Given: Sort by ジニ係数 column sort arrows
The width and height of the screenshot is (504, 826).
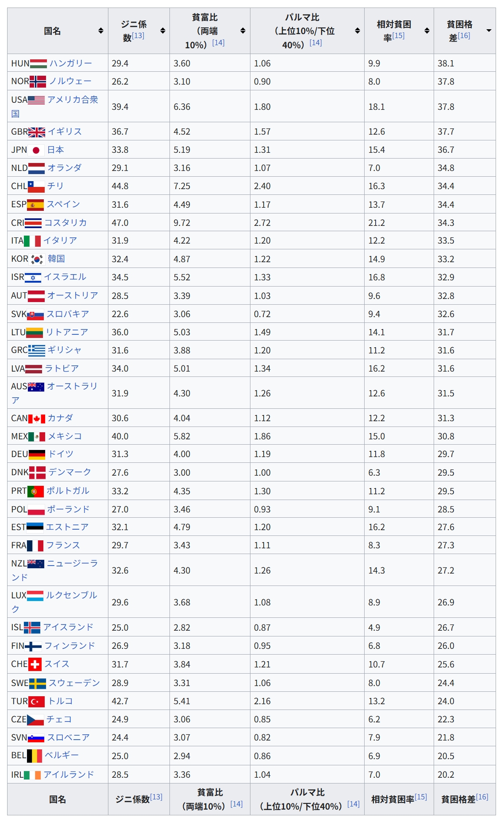Looking at the screenshot, I should point(163,31).
